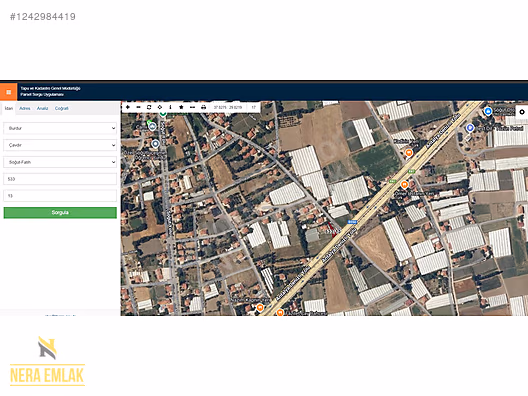Screen dimensions: 528x396
Task: Open the Söğüt-Fatih neighborhood dropdown
Action: coord(60,162)
